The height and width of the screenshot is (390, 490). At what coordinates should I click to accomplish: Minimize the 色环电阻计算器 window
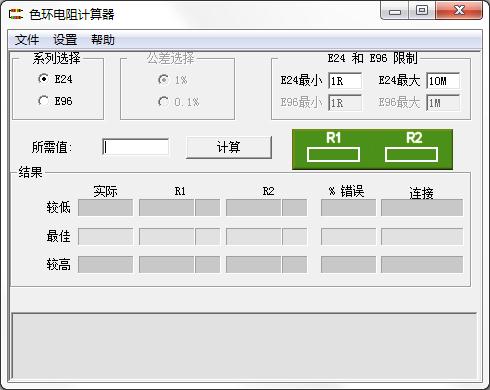(x=395, y=11)
